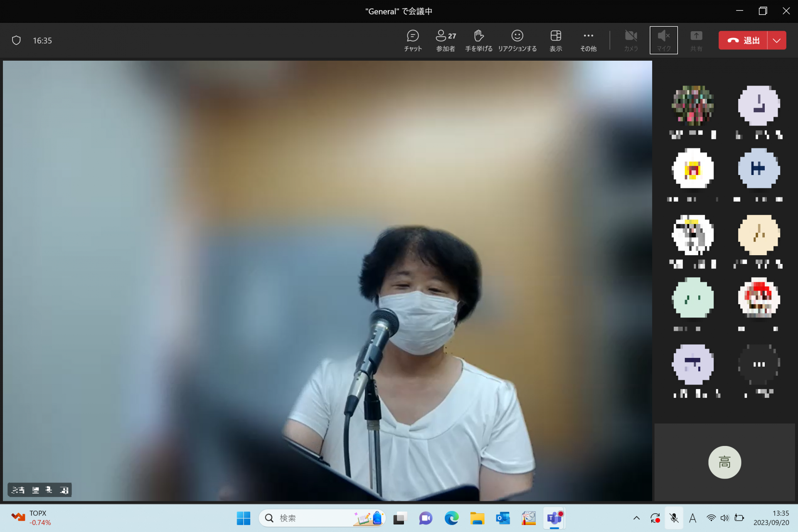The height and width of the screenshot is (532, 798).
Task: Select the purple avatar in the bottom row
Action: (x=693, y=365)
